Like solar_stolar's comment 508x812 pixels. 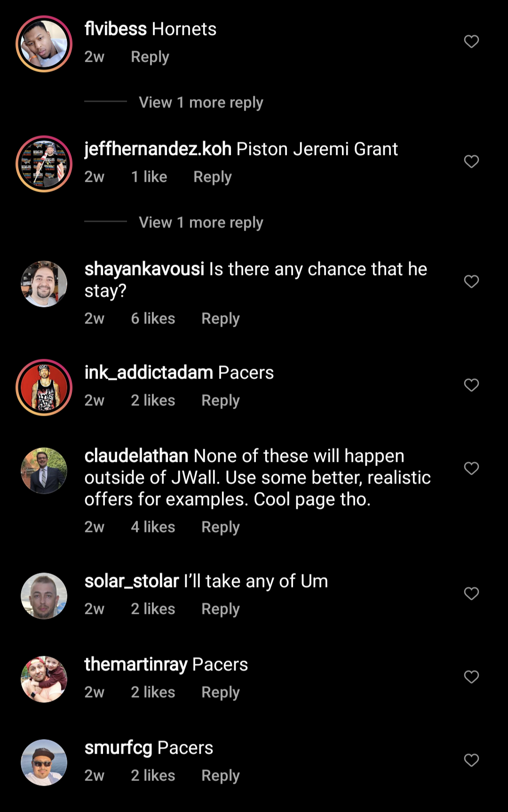(471, 594)
